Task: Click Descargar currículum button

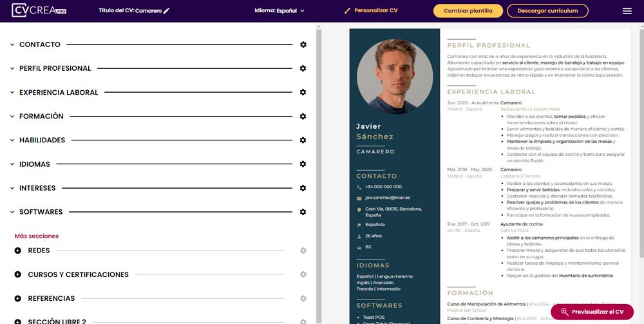Action: pos(547,11)
